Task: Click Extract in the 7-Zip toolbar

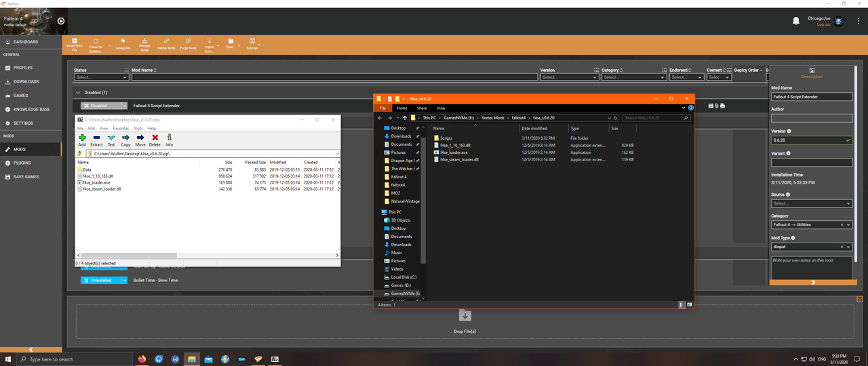Action: [96, 140]
